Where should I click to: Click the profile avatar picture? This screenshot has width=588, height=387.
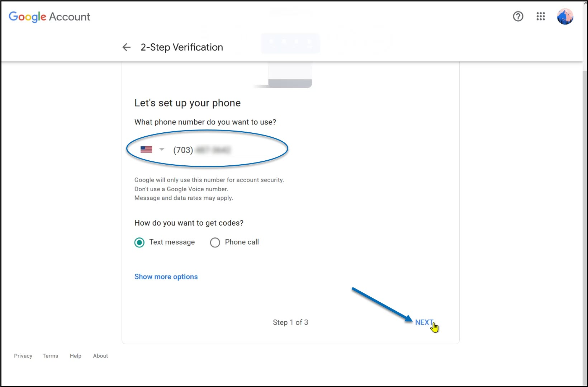tap(565, 16)
